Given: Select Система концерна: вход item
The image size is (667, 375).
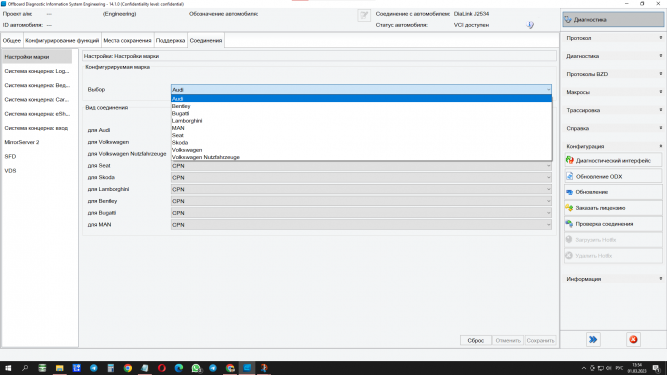Looking at the screenshot, I should click(37, 128).
